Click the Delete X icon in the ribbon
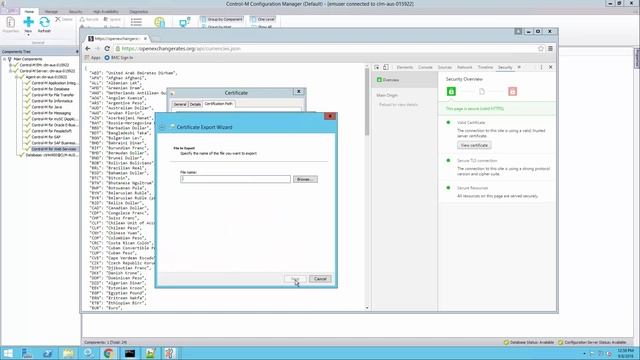 click(58, 19)
